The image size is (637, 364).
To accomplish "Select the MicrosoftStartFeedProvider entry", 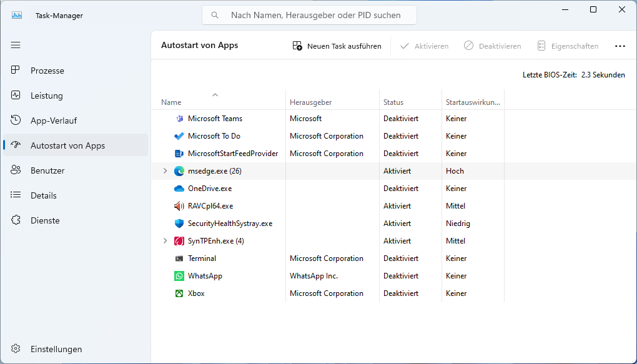I will (233, 154).
